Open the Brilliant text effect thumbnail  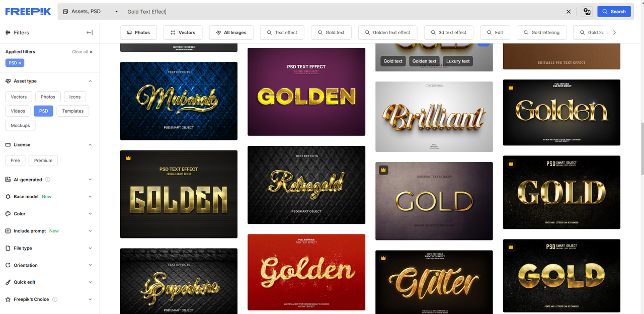434,117
